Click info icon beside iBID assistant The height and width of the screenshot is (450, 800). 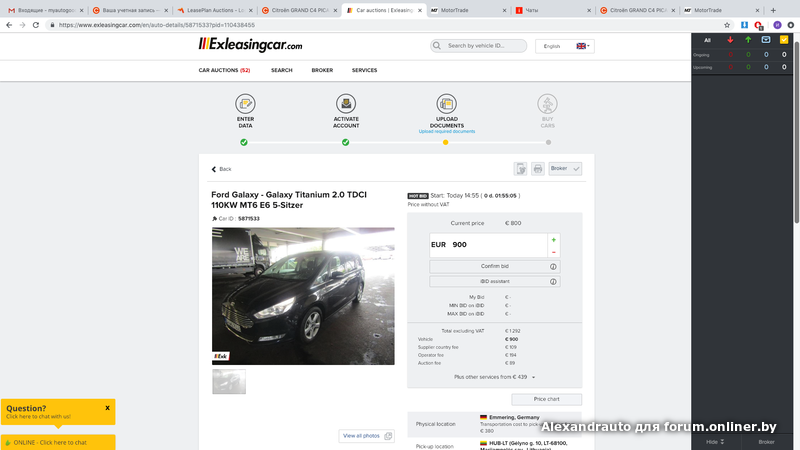pyautogui.click(x=553, y=282)
